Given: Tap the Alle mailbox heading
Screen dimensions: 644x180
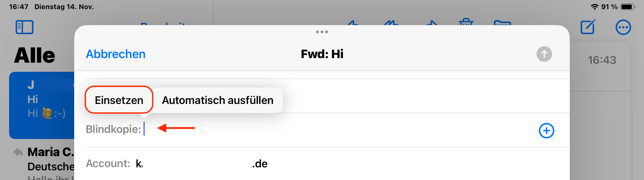Looking at the screenshot, I should pyautogui.click(x=35, y=55).
